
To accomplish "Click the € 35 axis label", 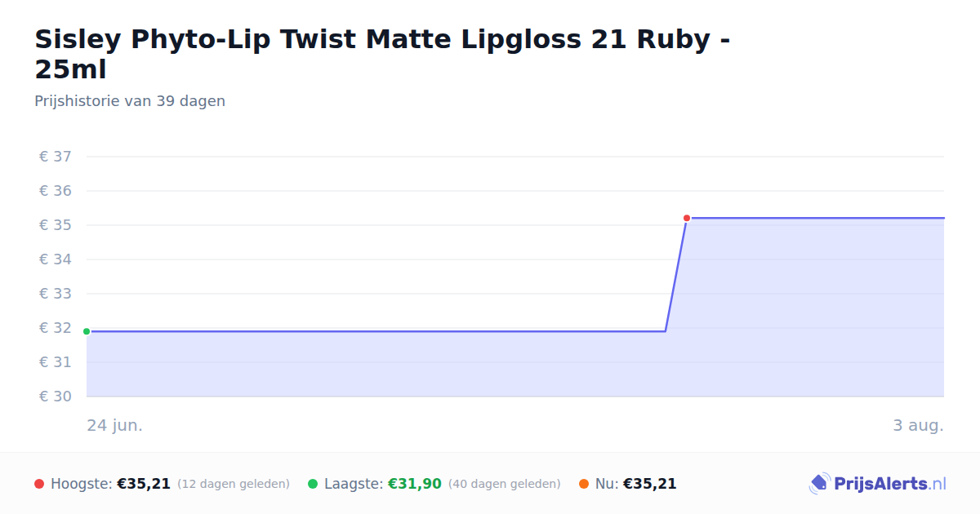I will pyautogui.click(x=56, y=225).
